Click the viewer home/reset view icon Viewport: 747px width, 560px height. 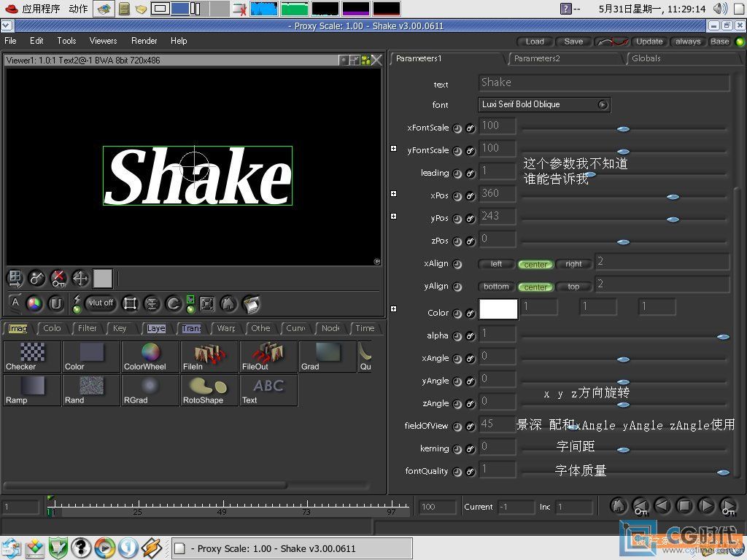click(x=228, y=304)
